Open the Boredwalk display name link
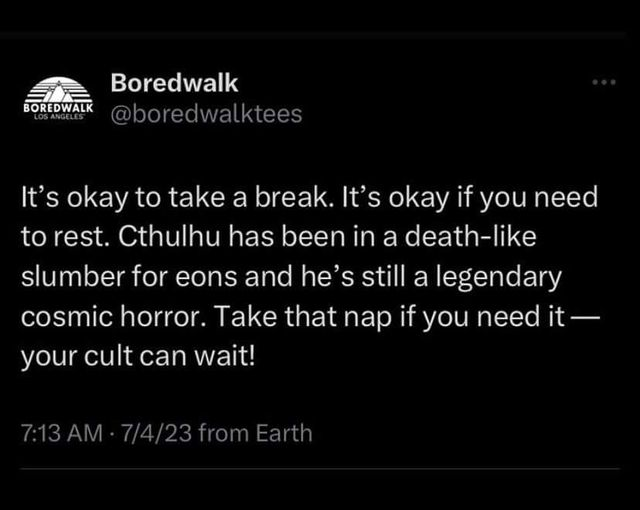 (174, 83)
